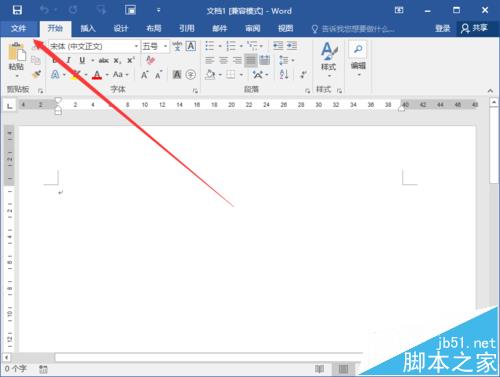This screenshot has height=377, width=500.
Task: Center align the text
Action: pos(223,60)
